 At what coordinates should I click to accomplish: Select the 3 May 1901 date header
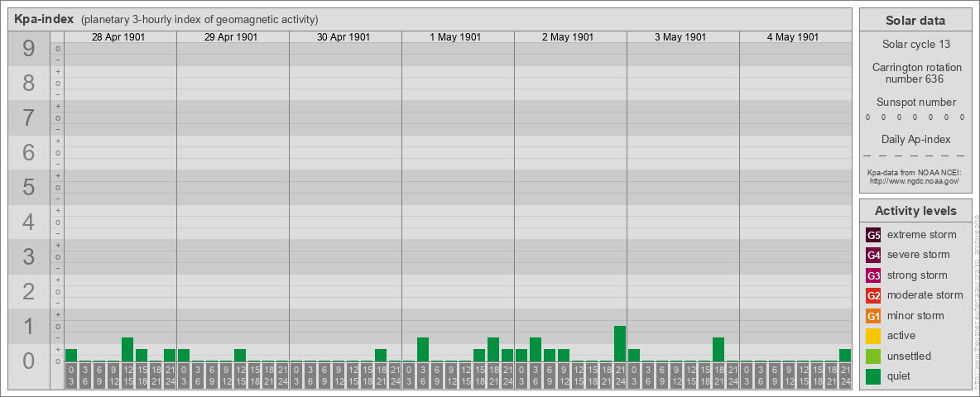click(x=680, y=37)
